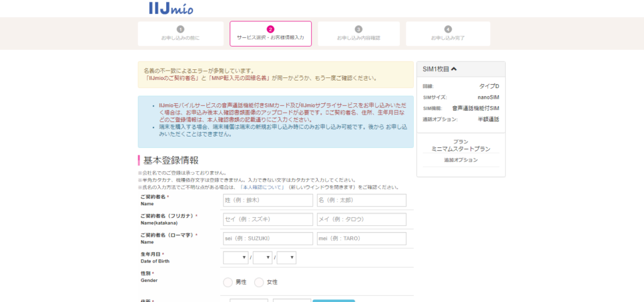
Task: Focus the sei (例：SUZUKI) romaji field
Action: [x=268, y=238]
